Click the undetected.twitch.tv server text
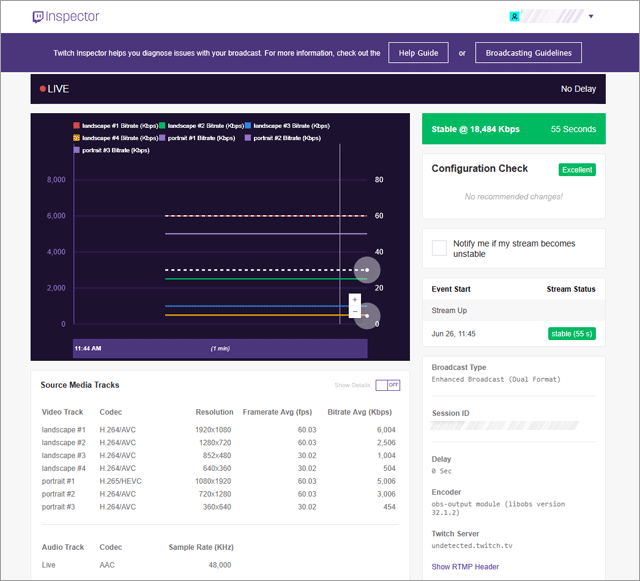 point(472,545)
